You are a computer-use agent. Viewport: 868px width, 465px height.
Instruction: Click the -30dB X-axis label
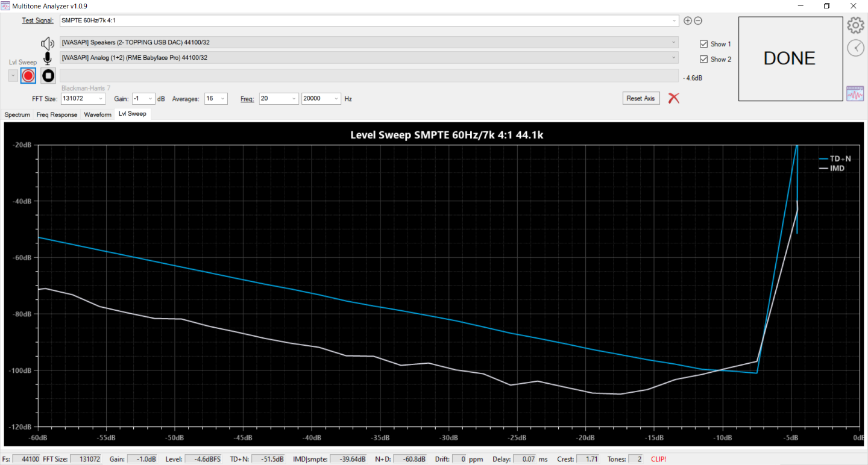[449, 438]
